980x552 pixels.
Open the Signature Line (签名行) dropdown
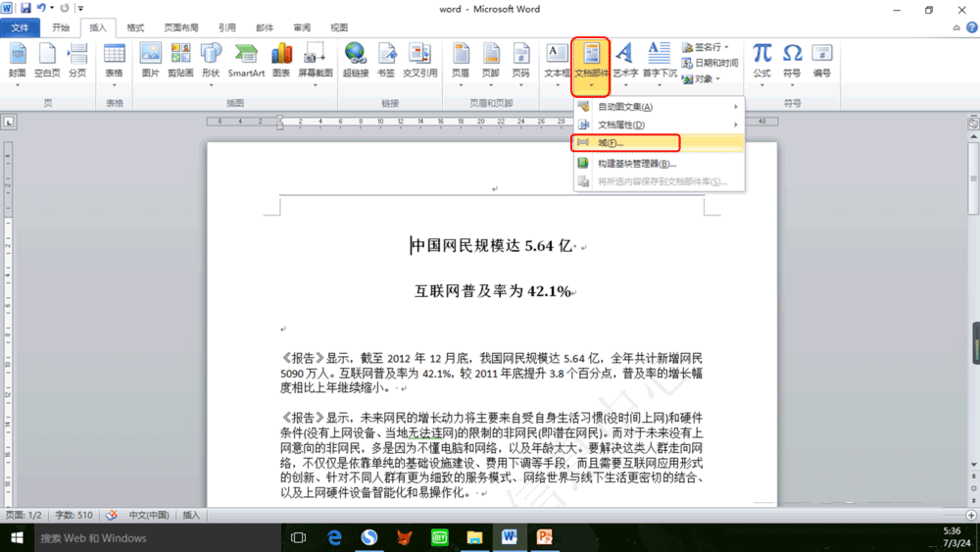706,47
